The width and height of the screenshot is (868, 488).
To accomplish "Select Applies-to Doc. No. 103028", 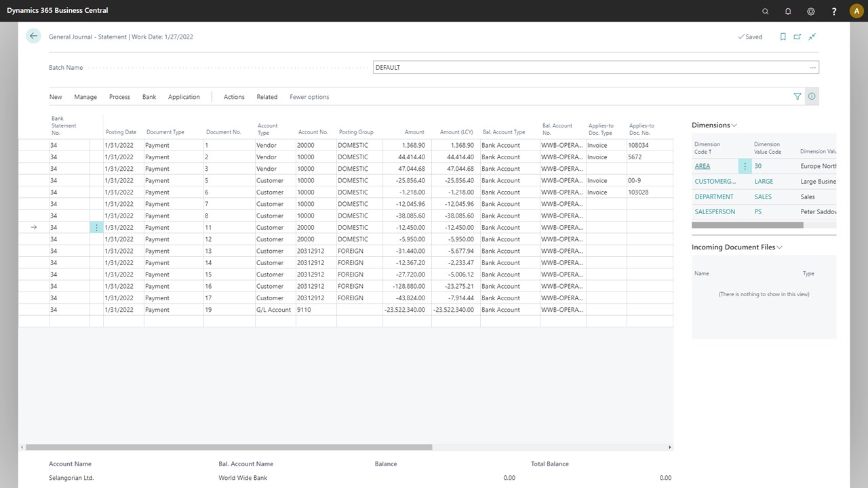I will (x=650, y=192).
